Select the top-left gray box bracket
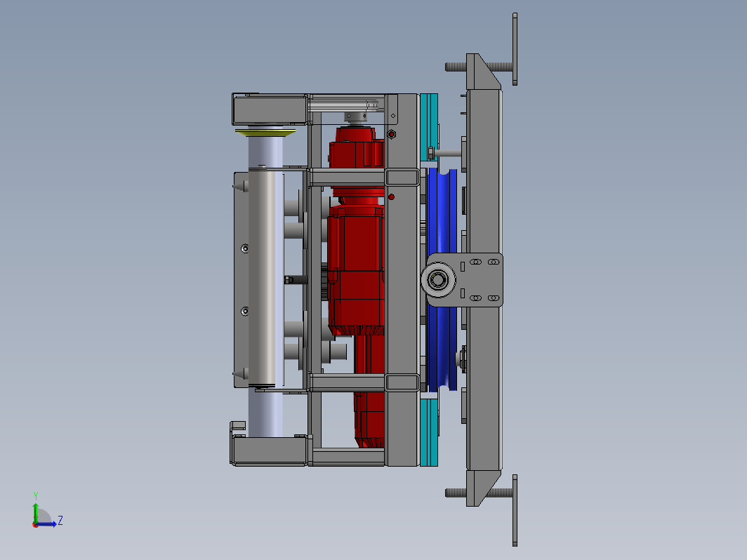 pyautogui.click(x=270, y=109)
